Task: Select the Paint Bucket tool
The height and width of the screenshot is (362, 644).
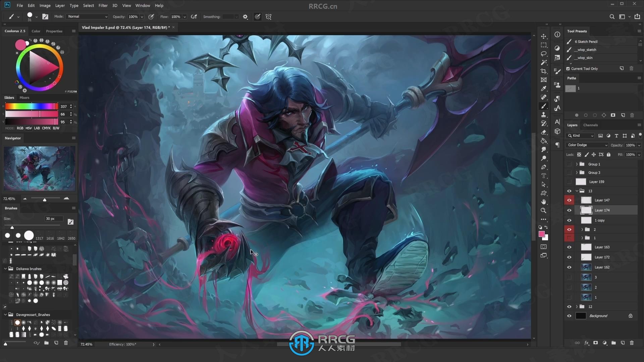Action: point(544,141)
